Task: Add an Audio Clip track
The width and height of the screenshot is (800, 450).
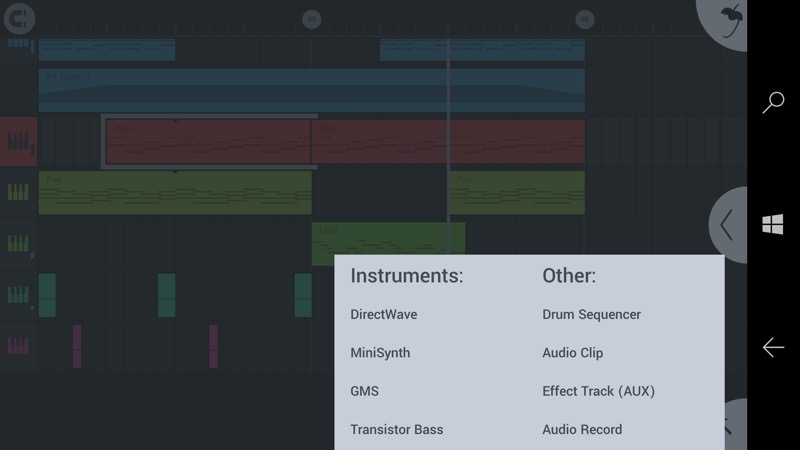Action: click(572, 353)
